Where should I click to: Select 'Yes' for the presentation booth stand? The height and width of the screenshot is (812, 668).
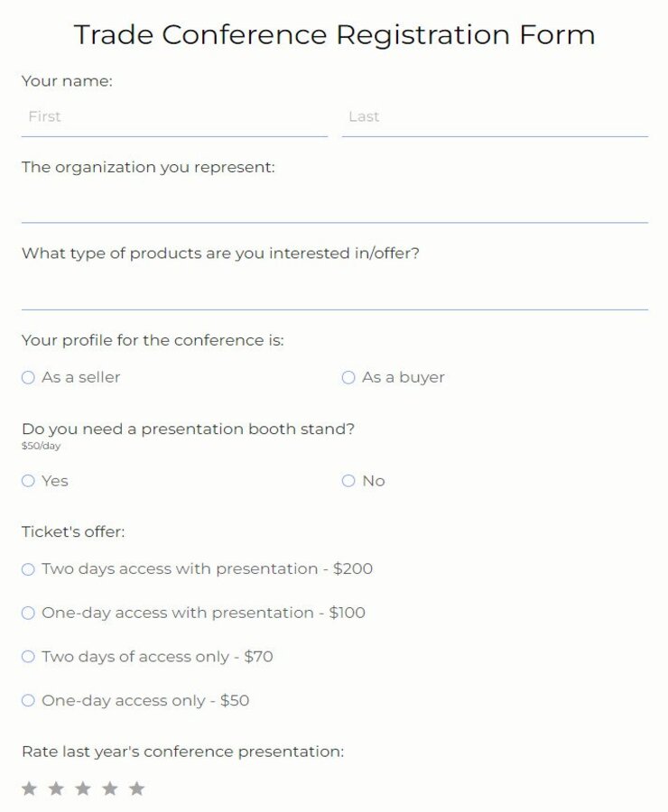(x=28, y=481)
